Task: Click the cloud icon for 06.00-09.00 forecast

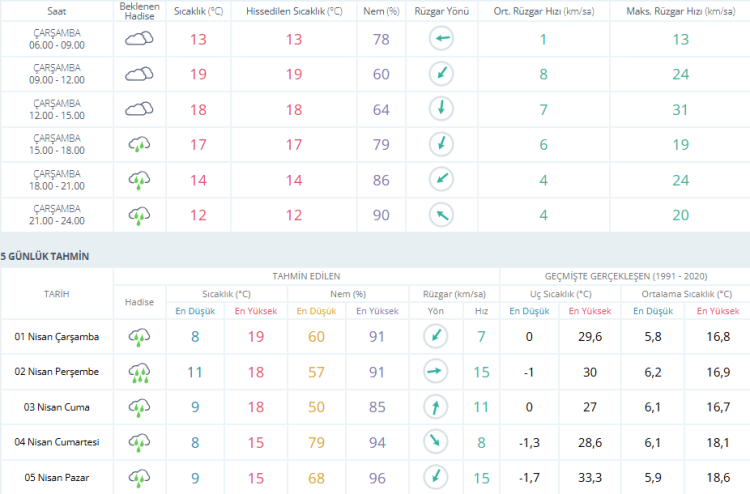Action: pos(139,39)
